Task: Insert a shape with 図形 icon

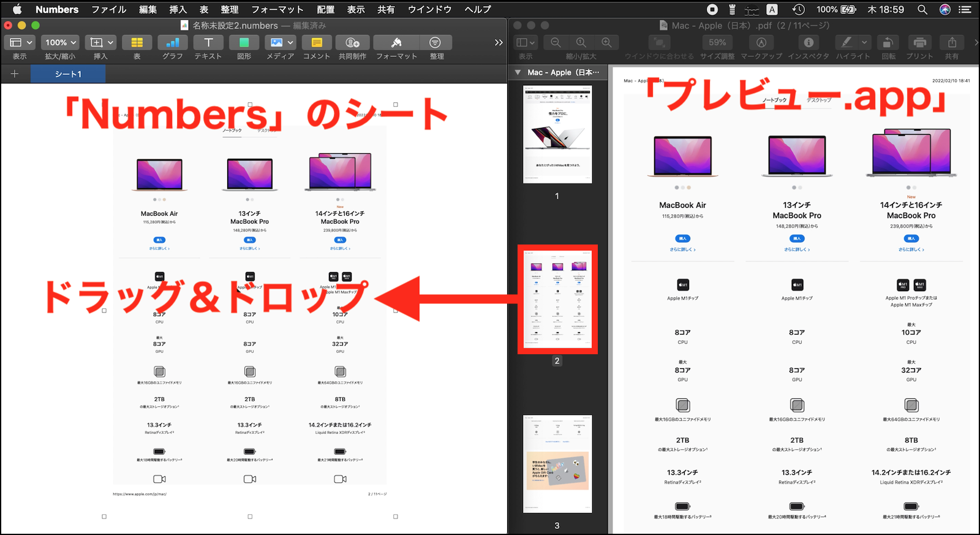Action: 244,42
